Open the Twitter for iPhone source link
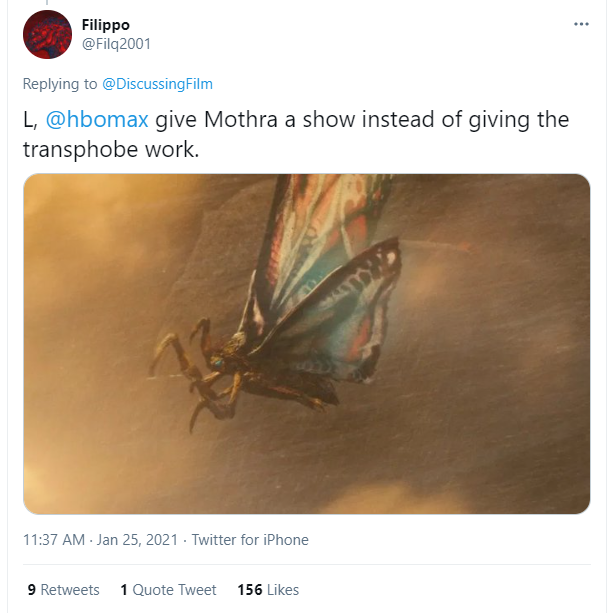The width and height of the screenshot is (612, 613). pos(250,540)
